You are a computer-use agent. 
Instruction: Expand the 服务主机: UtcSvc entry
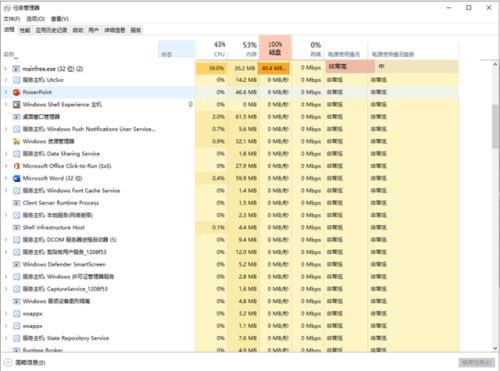tap(6, 80)
